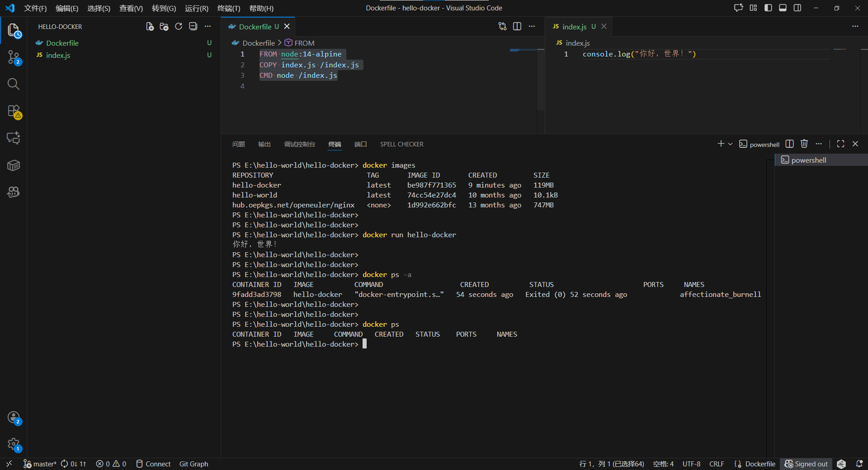Collapse all folders in explorer
This screenshot has width=868, height=470.
pos(193,27)
